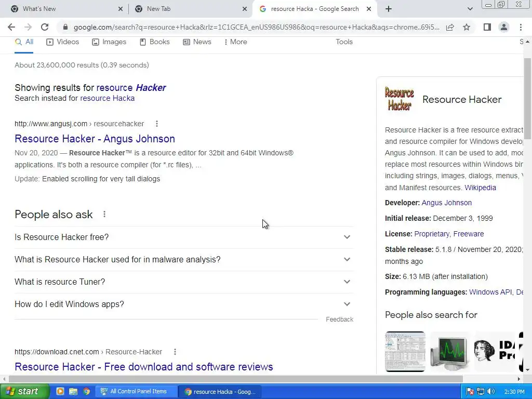The image size is (532, 399).
Task: Launch Chrome from quick launch icon
Action: 86,391
